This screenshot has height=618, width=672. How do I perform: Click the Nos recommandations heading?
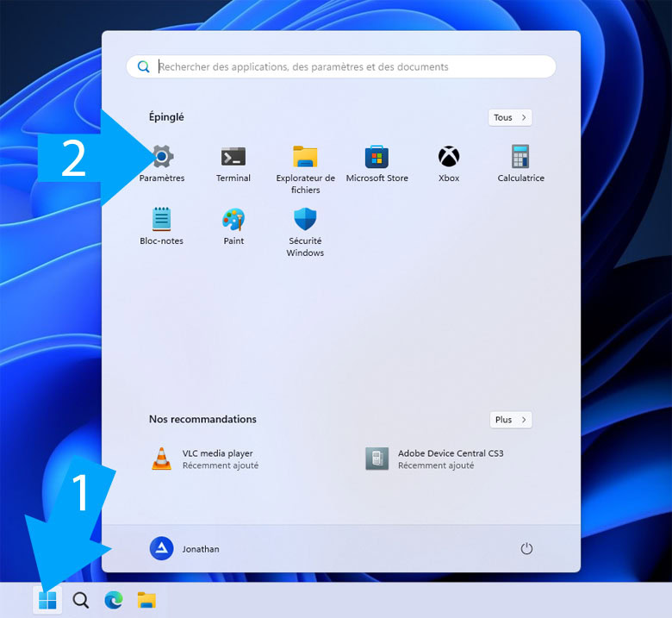tap(202, 419)
